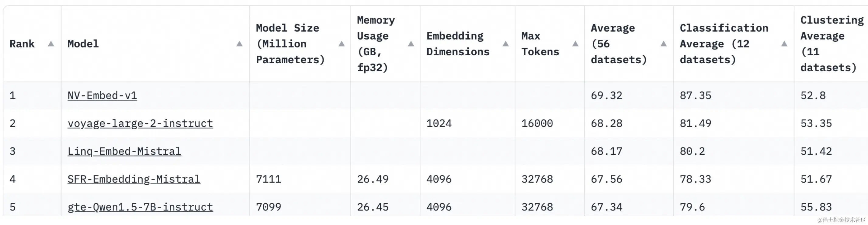
Task: Select the 69.32 average score cell
Action: coord(606,96)
